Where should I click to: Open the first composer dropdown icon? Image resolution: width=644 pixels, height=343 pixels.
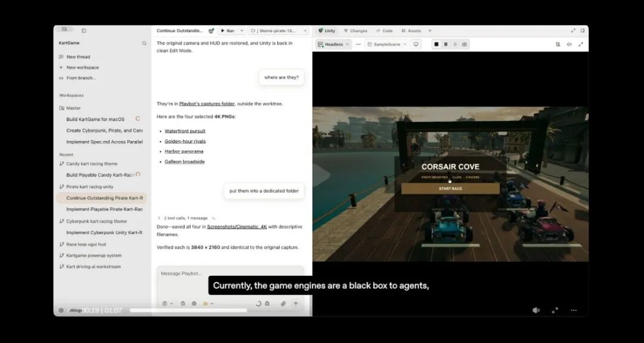click(167, 304)
